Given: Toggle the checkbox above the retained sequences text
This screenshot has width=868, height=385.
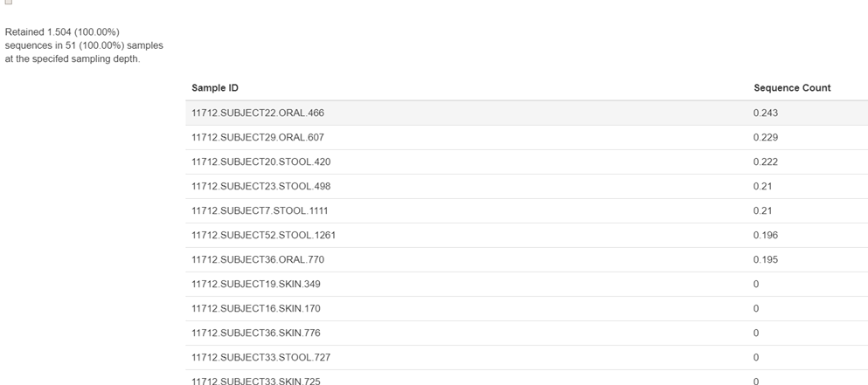Looking at the screenshot, I should 9,3.
